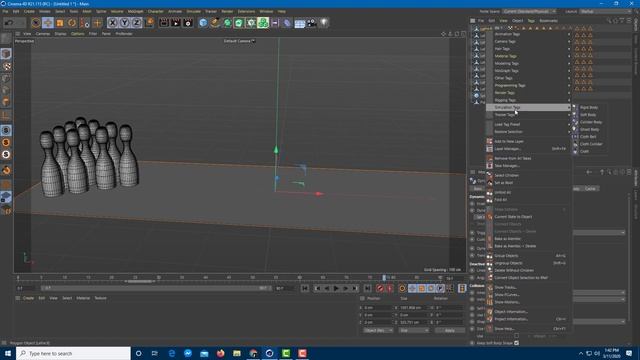Jump to end of animation
640x360 pixels.
tap(367, 289)
